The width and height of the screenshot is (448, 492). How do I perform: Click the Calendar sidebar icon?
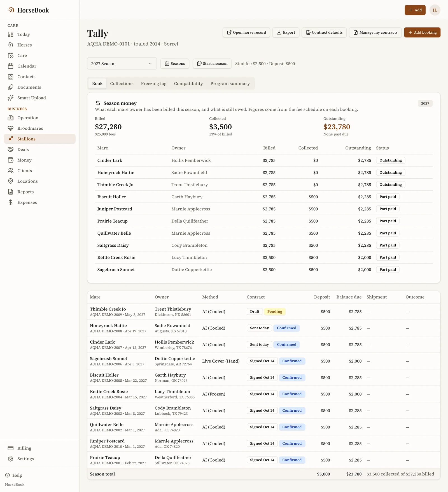point(11,66)
